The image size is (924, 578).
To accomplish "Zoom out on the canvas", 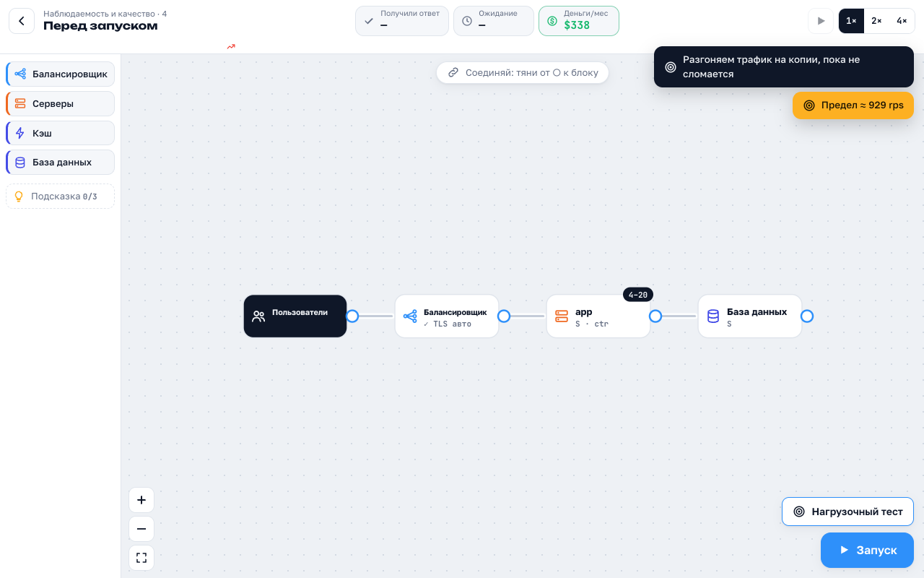I will [x=141, y=529].
